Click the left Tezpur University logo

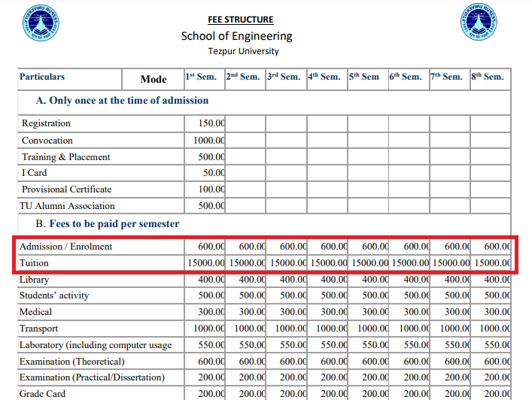click(x=41, y=23)
